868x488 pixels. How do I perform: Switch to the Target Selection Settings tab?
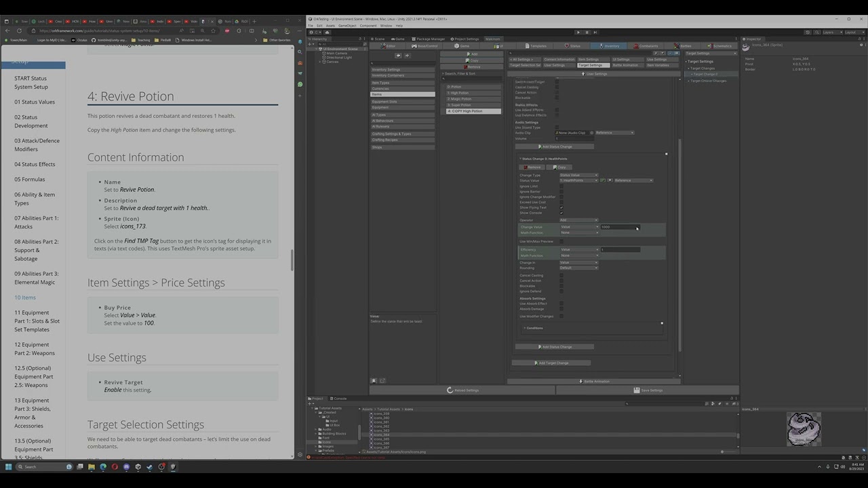pyautogui.click(x=526, y=65)
